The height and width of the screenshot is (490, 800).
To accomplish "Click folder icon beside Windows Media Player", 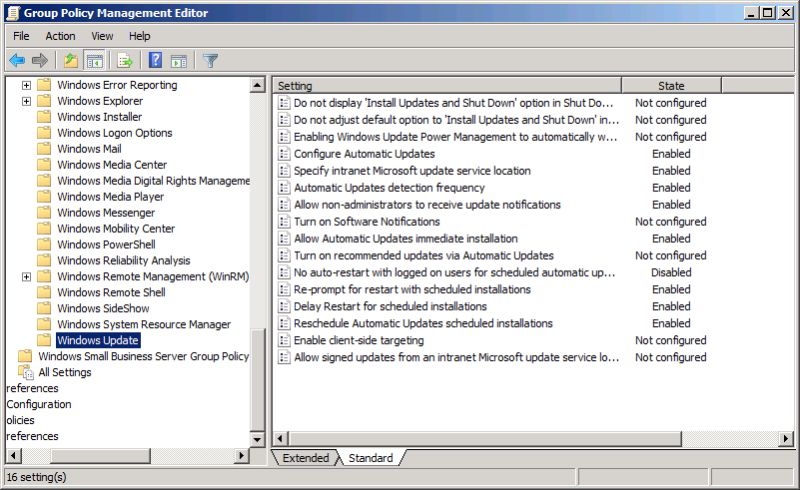I will coord(44,197).
